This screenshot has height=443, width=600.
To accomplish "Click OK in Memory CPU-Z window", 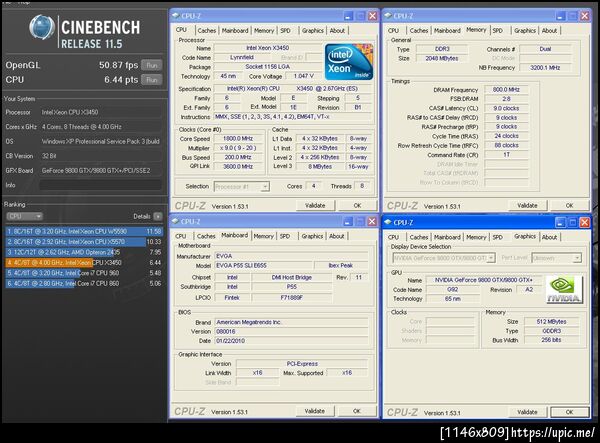I will coord(569,205).
